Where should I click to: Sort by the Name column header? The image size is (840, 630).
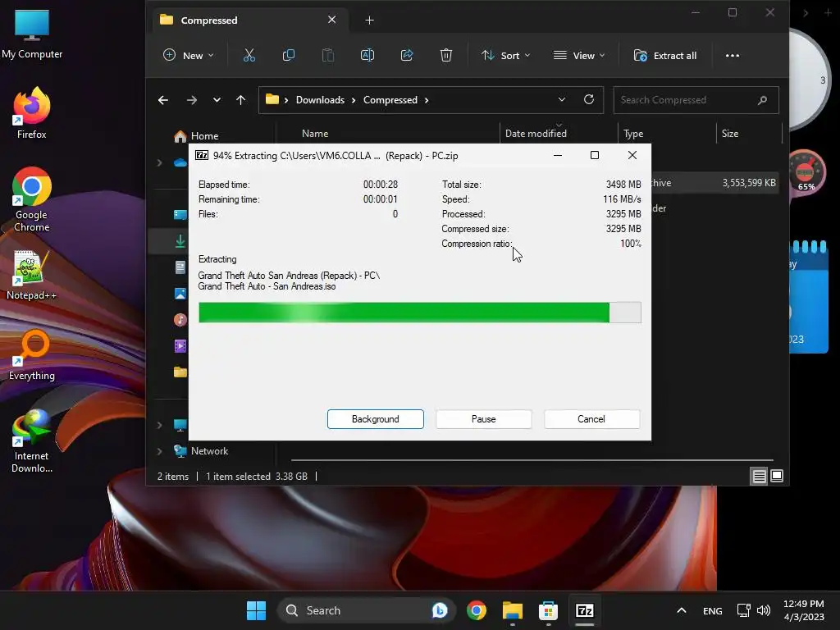coord(315,134)
